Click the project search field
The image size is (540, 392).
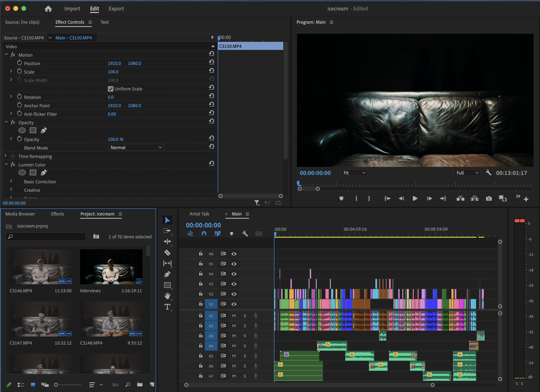tap(46, 237)
